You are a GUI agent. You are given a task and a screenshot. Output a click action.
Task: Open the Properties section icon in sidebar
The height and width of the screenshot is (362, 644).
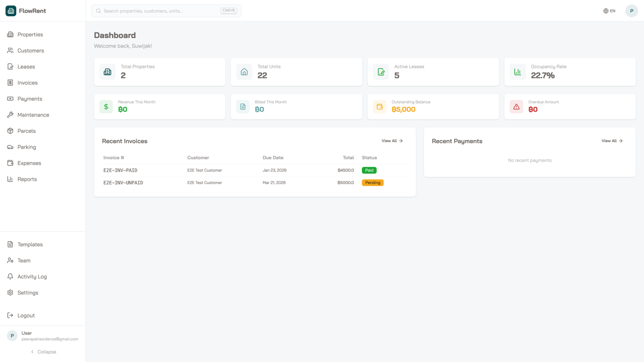(x=10, y=34)
